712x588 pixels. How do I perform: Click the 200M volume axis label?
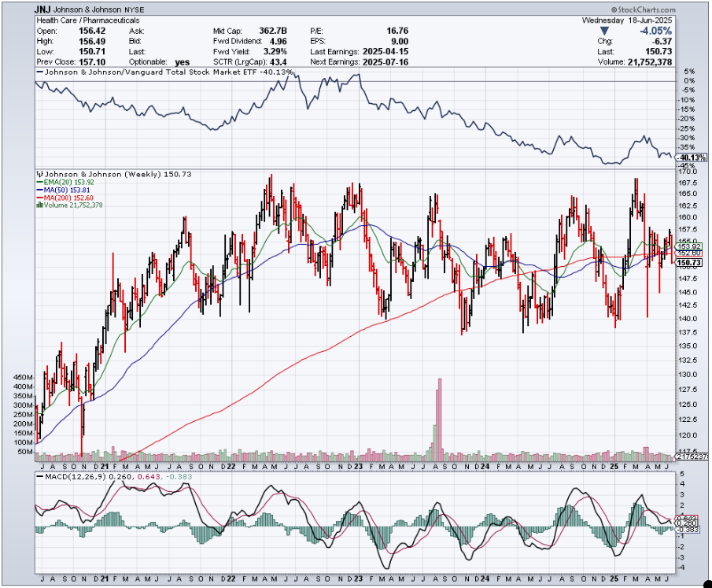pos(24,424)
